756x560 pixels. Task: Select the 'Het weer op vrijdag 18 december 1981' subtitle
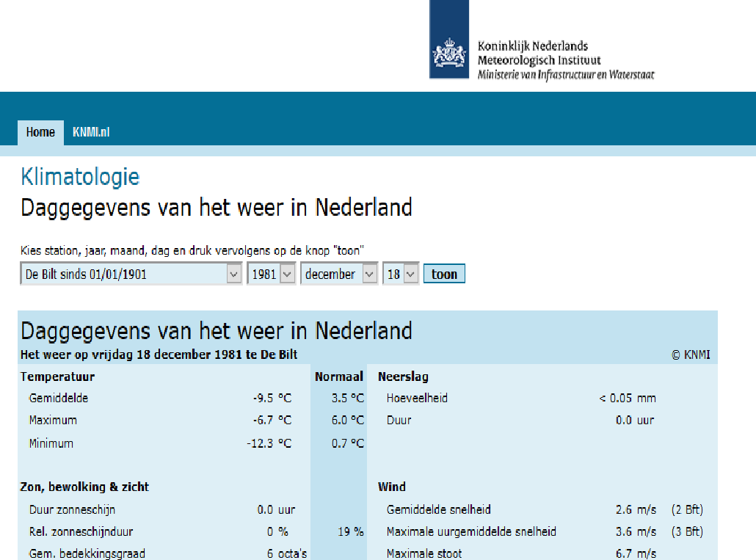pyautogui.click(x=159, y=354)
